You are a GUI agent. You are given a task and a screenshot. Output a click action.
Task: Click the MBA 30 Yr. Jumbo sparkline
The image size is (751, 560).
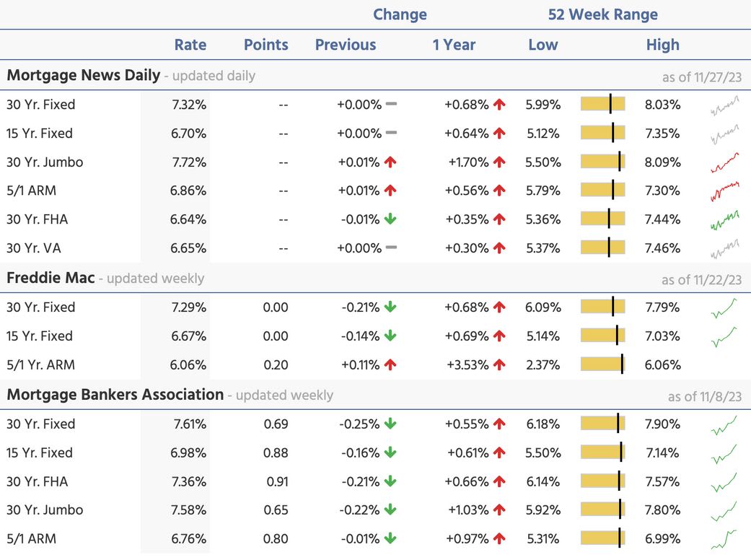tap(724, 510)
